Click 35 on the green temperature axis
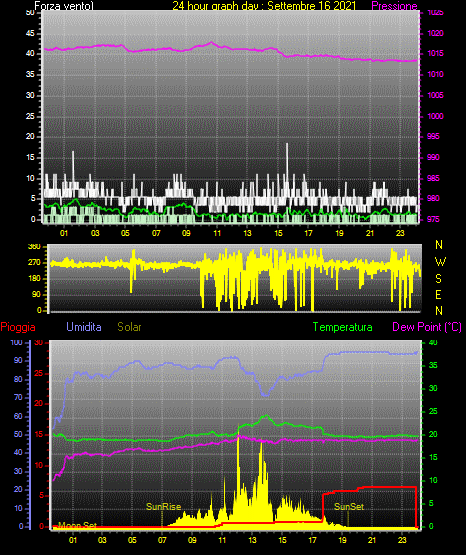This screenshot has height=555, width=466. (433, 365)
